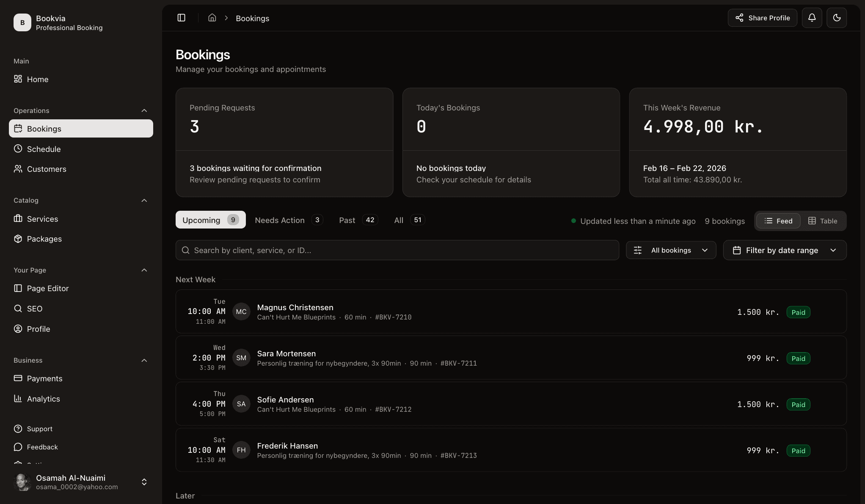Toggle dark mode with the moon icon
This screenshot has width=865, height=504.
tap(837, 18)
